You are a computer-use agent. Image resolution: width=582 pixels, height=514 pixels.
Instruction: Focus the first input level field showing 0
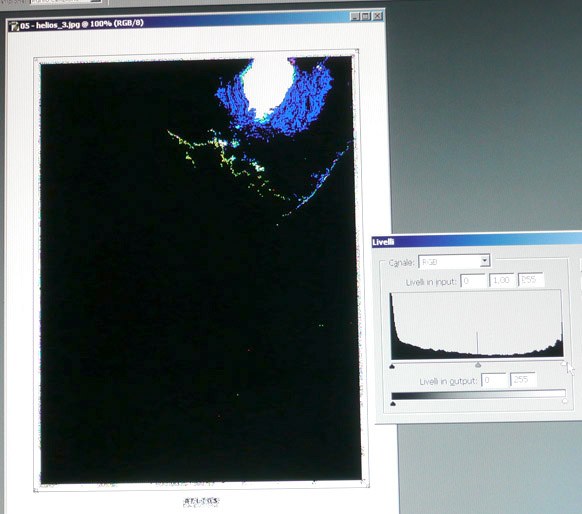473,281
